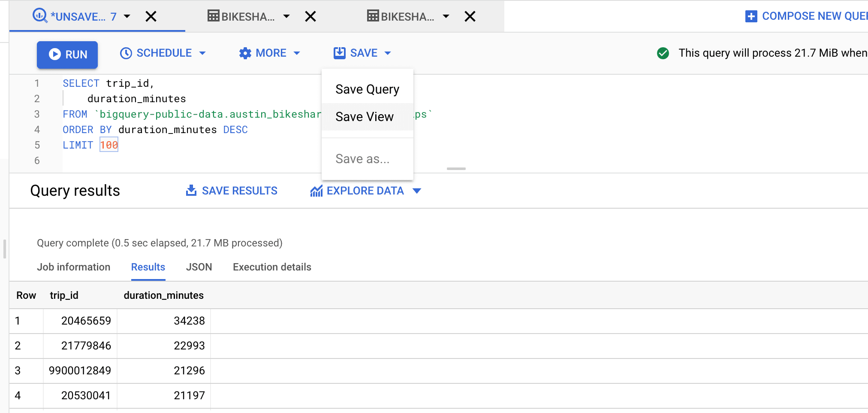Click the Save Results download icon

pyautogui.click(x=191, y=191)
